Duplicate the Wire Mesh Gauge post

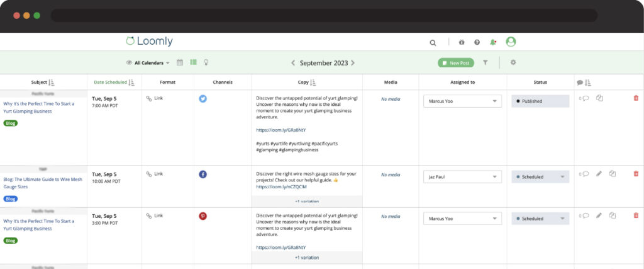click(613, 174)
